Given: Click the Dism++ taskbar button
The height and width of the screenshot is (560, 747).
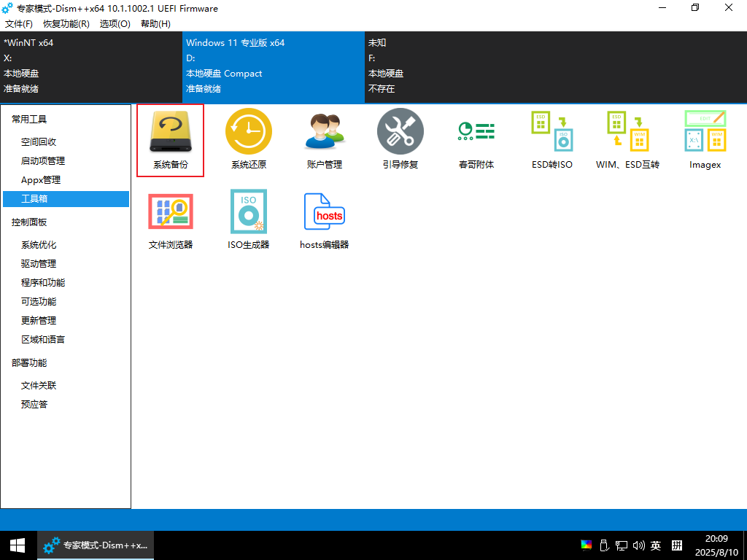Looking at the screenshot, I should tap(96, 545).
